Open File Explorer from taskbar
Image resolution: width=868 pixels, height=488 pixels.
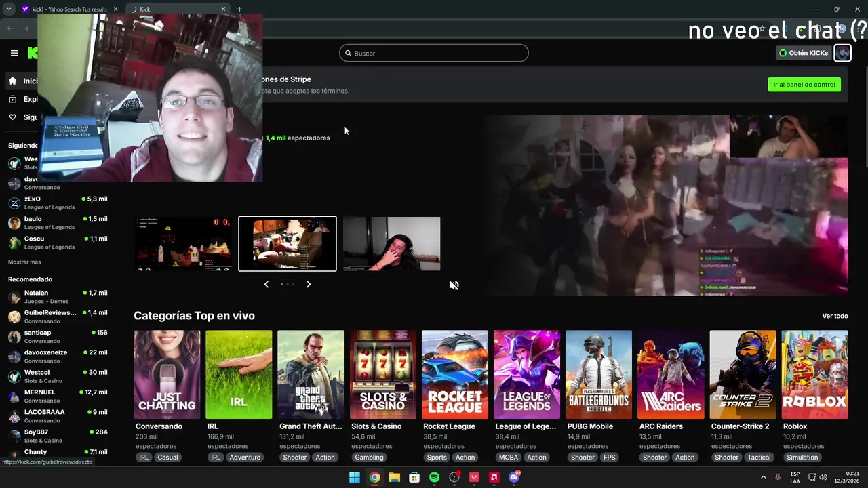[394, 477]
